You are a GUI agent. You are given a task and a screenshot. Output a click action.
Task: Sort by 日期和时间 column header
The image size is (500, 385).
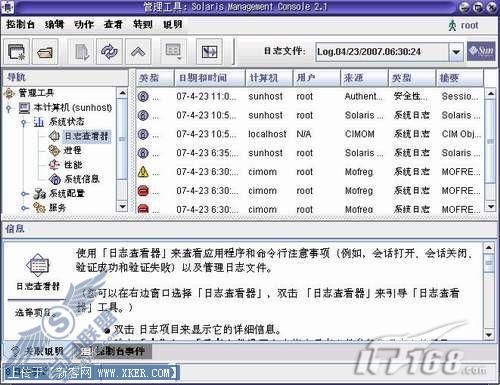pyautogui.click(x=210, y=78)
